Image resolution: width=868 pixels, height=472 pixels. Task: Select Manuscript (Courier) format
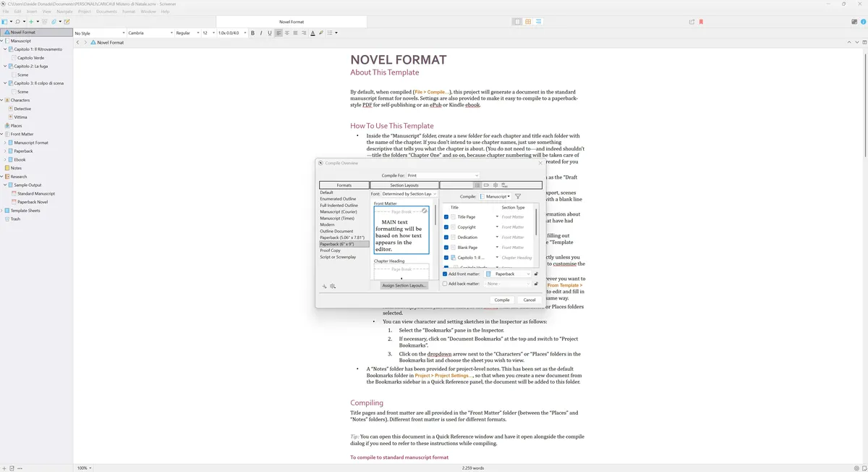pyautogui.click(x=339, y=211)
